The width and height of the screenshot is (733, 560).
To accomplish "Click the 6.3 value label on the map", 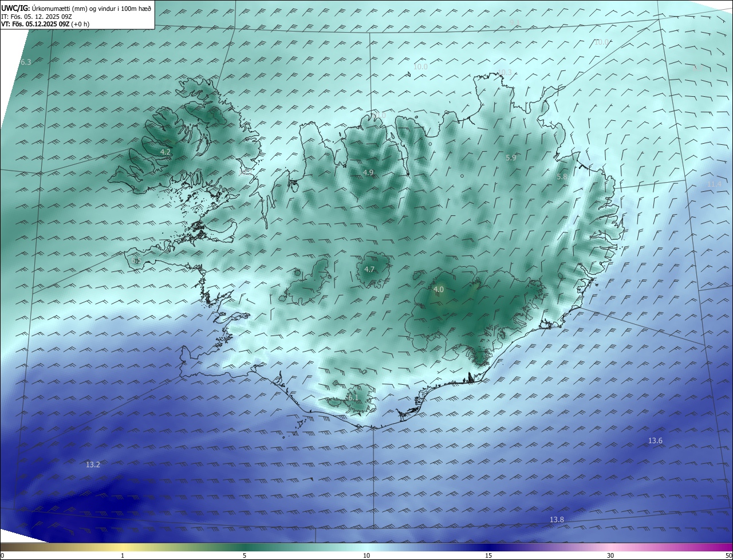I will click(x=25, y=62).
